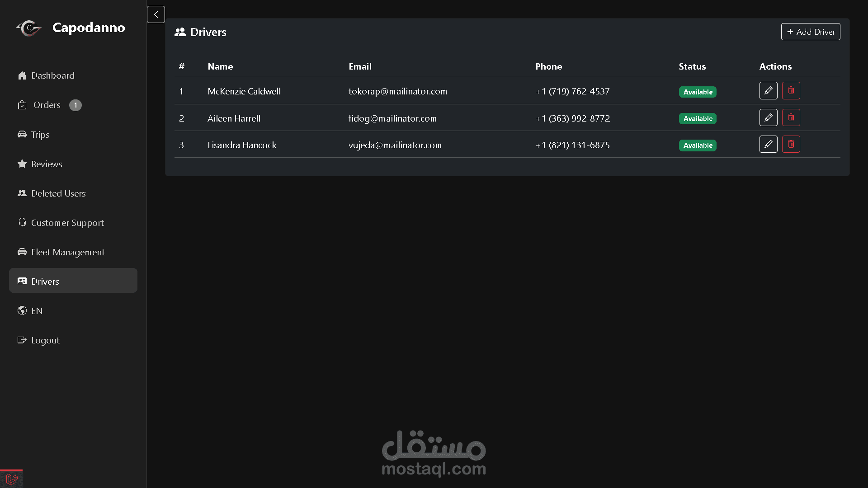Open the Orders section
The width and height of the screenshot is (868, 488).
click(47, 105)
